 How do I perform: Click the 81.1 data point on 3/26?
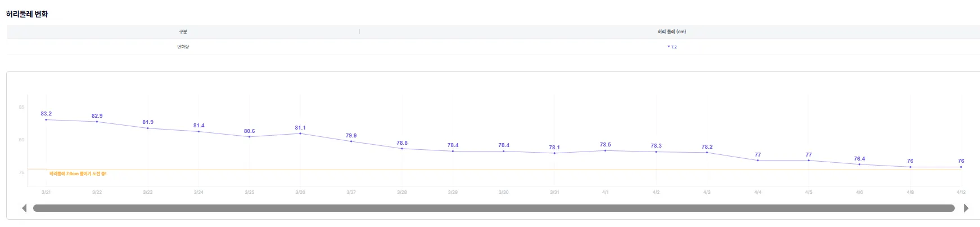[300, 133]
